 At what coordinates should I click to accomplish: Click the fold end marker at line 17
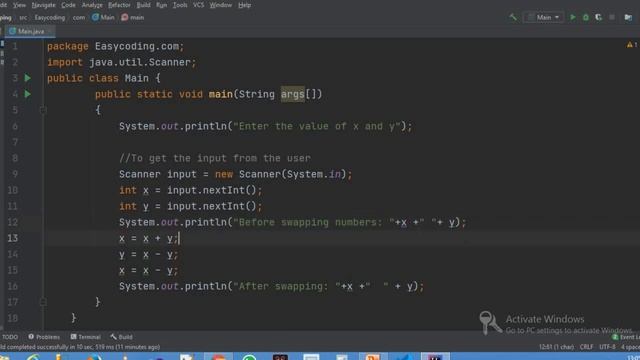pos(43,302)
